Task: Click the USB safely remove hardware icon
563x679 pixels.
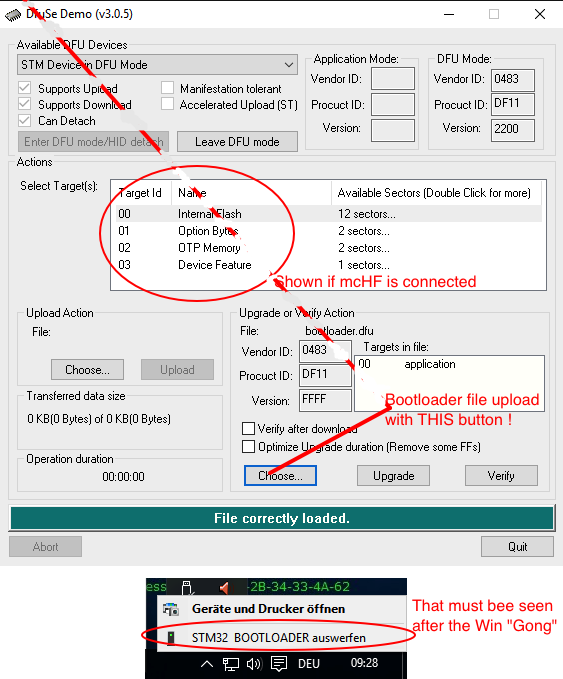Action: (187, 587)
